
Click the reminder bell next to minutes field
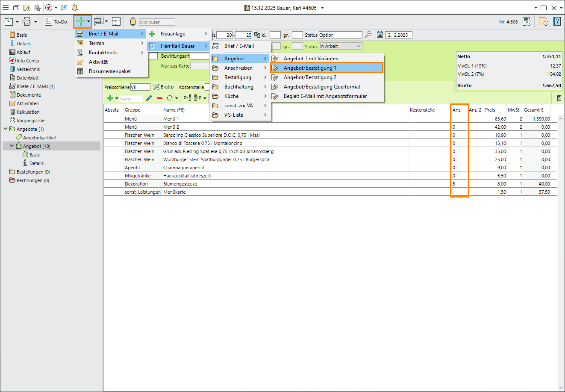click(133, 21)
